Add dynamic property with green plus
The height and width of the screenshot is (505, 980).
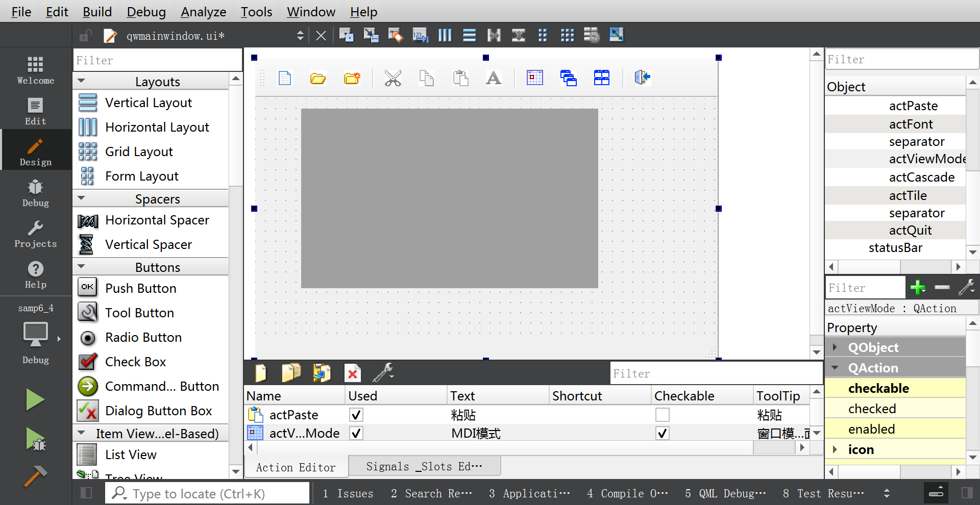click(x=918, y=287)
